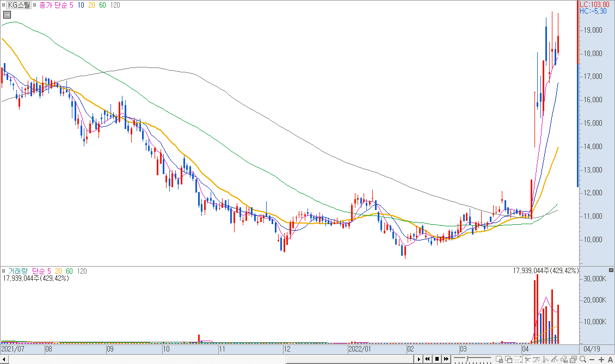615x364 pixels.
Task: Select the volume 단순 5 average label
Action: (41, 271)
